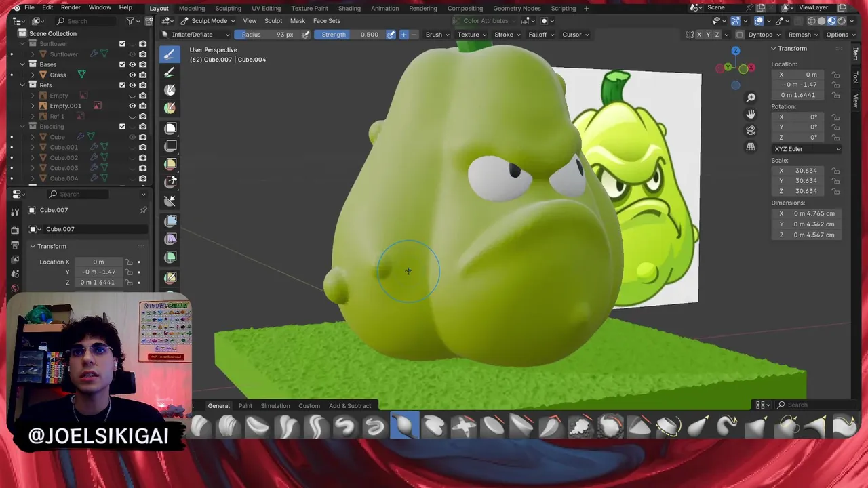Open the Cursor dropdown
This screenshot has width=868, height=488.
click(576, 35)
